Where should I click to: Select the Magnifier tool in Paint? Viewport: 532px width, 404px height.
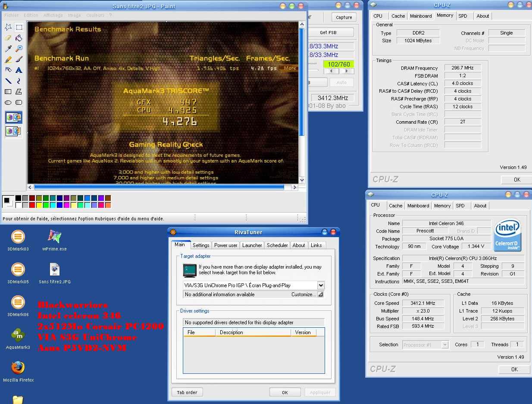pyautogui.click(x=19, y=49)
